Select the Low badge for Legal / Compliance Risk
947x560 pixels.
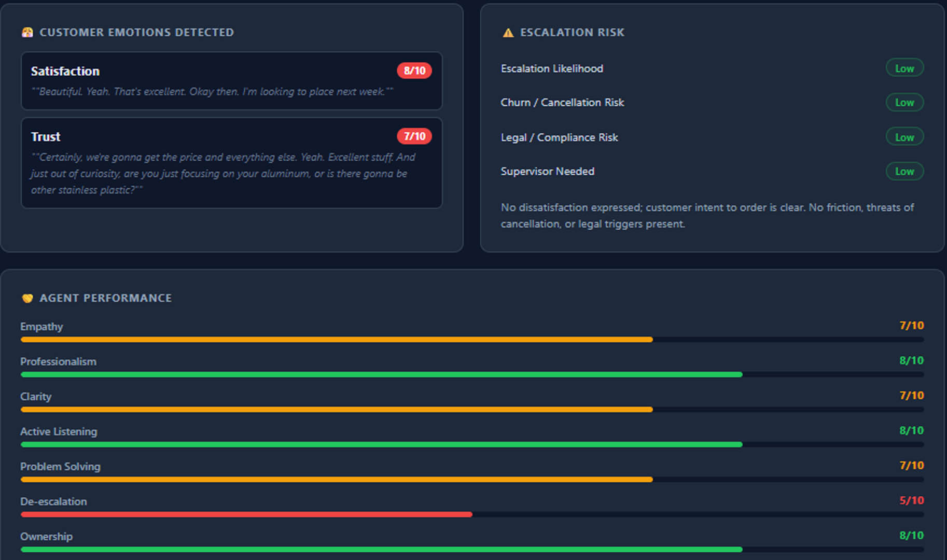[904, 137]
